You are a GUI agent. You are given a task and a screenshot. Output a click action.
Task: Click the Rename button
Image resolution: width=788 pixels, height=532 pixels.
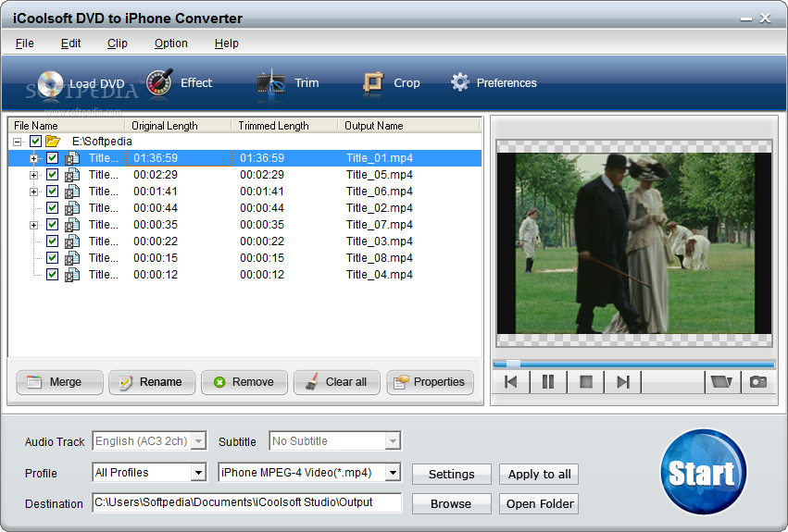tap(152, 382)
